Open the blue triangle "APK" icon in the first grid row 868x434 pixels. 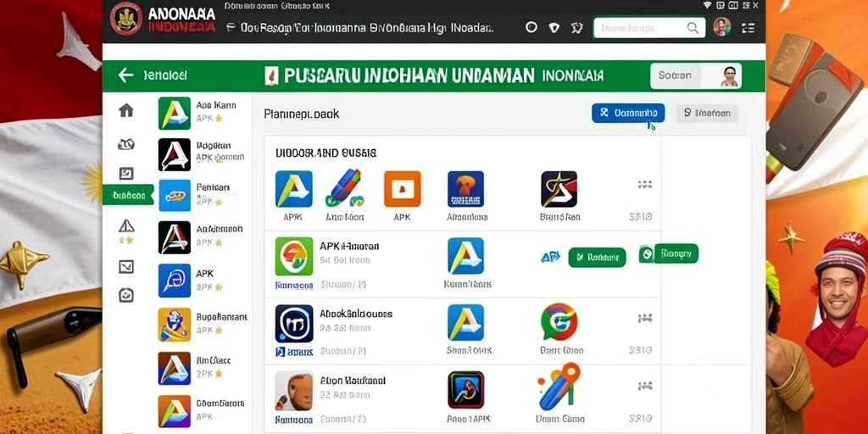[x=294, y=189]
